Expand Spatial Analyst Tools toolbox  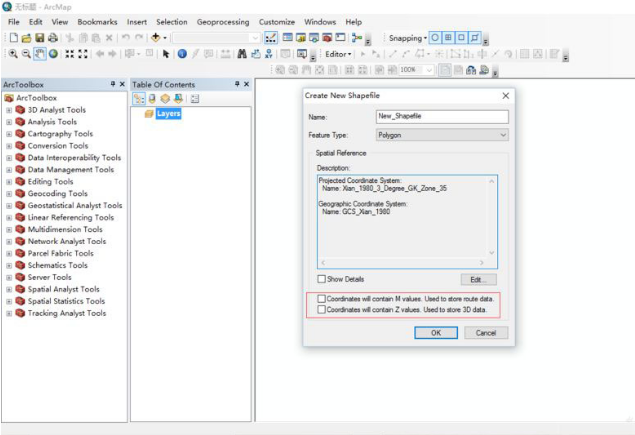pyautogui.click(x=9, y=290)
